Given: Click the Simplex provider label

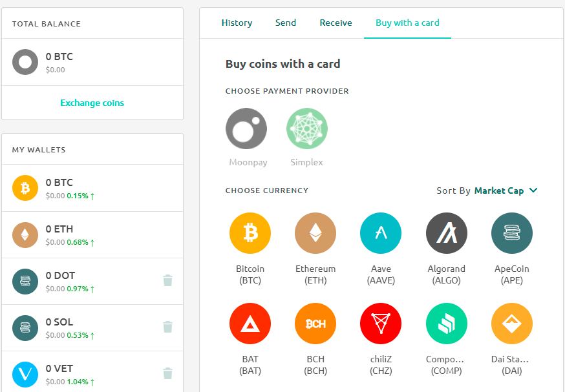Looking at the screenshot, I should click(x=306, y=162).
